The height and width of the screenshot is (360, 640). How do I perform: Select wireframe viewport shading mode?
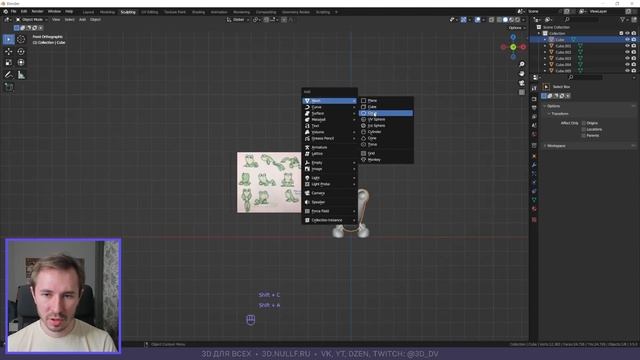pos(500,20)
